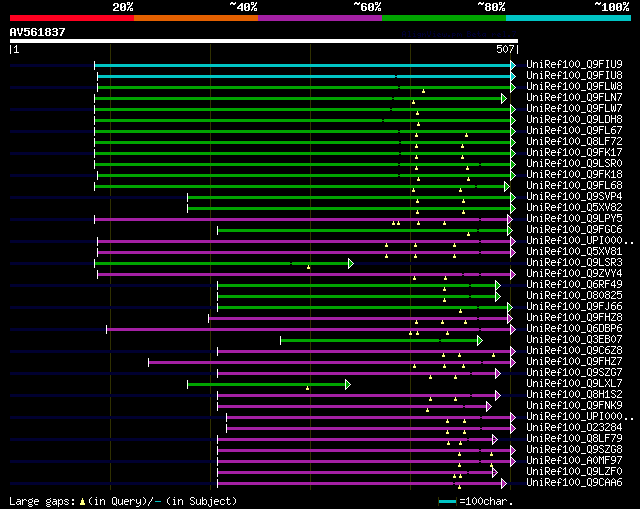Select the UniRef100_Q9LXL7 label
Viewport: 640px width, 509px height.
(574, 384)
